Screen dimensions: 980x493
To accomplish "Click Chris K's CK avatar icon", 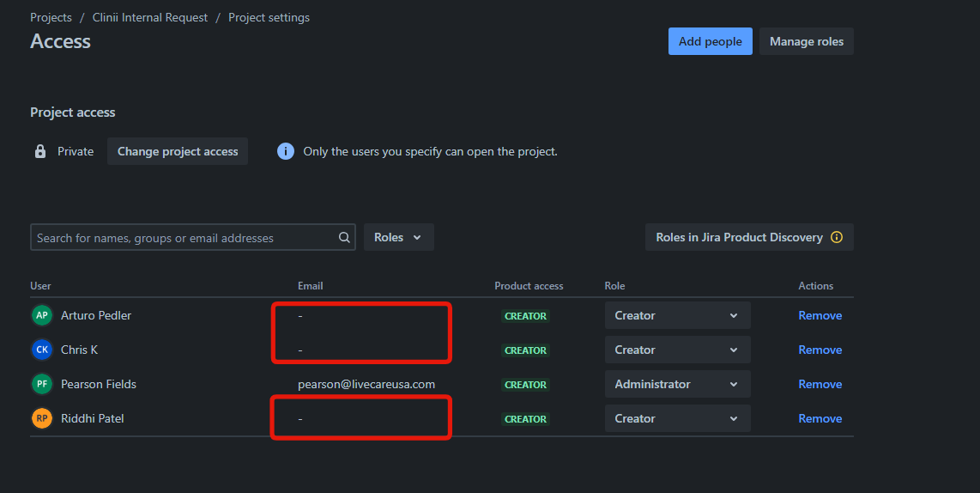I will coord(42,350).
